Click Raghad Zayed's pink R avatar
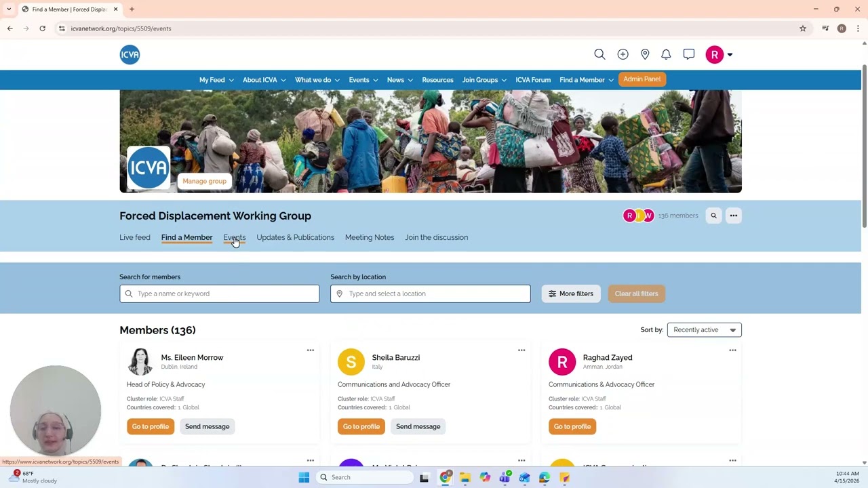Image resolution: width=868 pixels, height=488 pixels. (x=562, y=362)
